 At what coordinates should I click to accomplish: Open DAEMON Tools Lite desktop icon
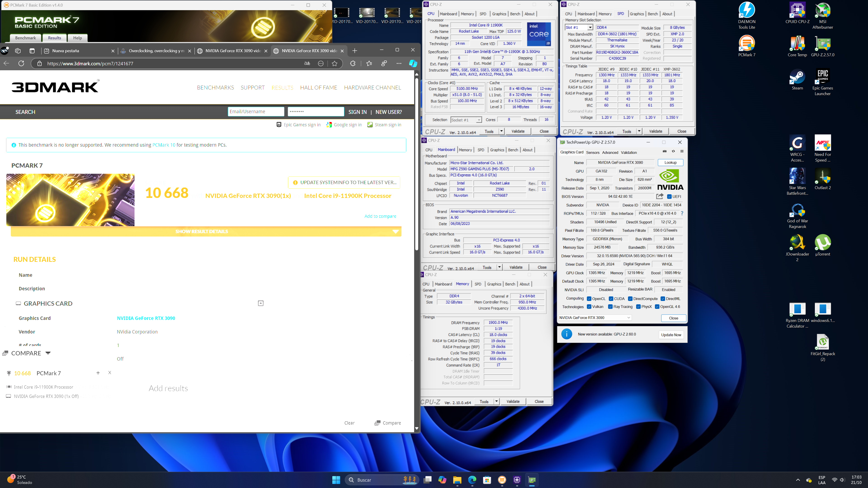[747, 16]
